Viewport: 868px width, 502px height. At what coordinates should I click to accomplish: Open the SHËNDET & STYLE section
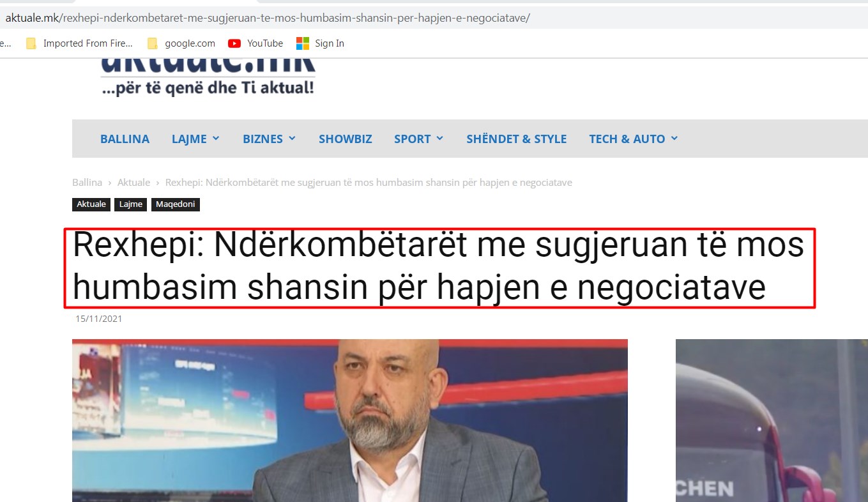[516, 139]
